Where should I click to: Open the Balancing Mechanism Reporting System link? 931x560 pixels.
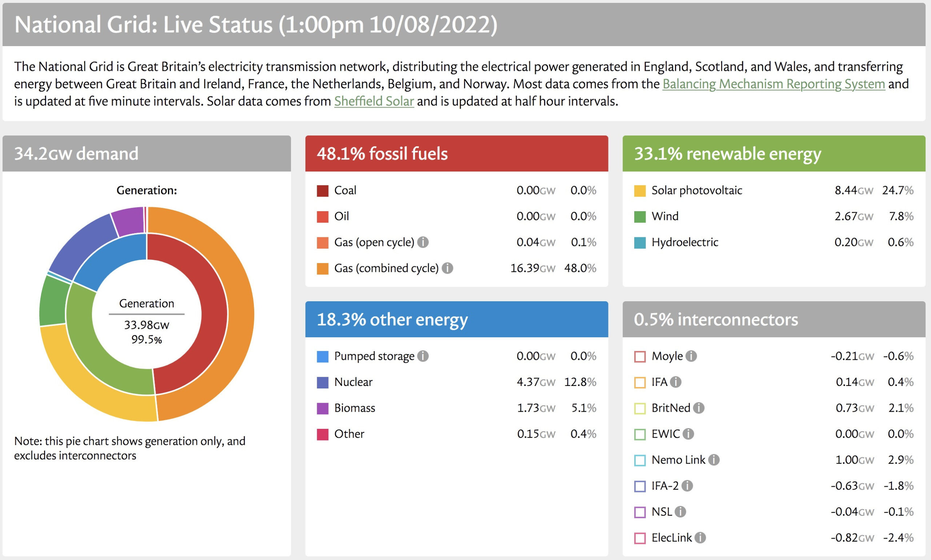click(773, 84)
